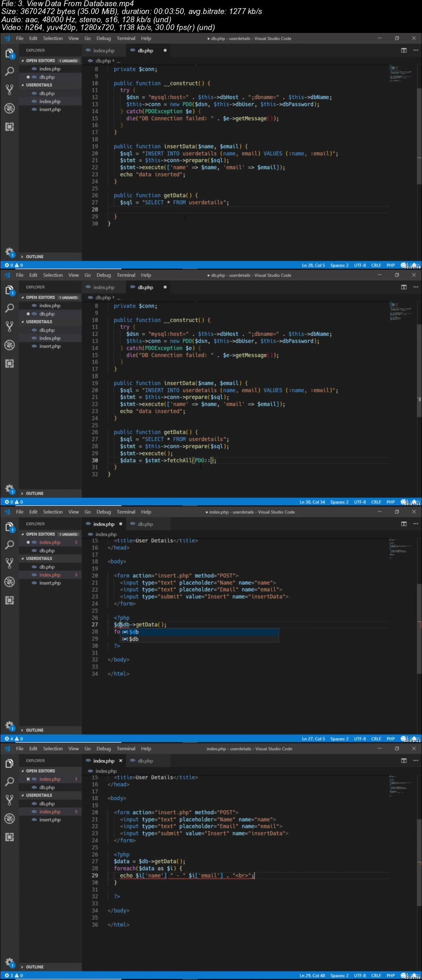Expand OUTLINE section in fourth frame
The width and height of the screenshot is (422, 980).
click(x=35, y=967)
